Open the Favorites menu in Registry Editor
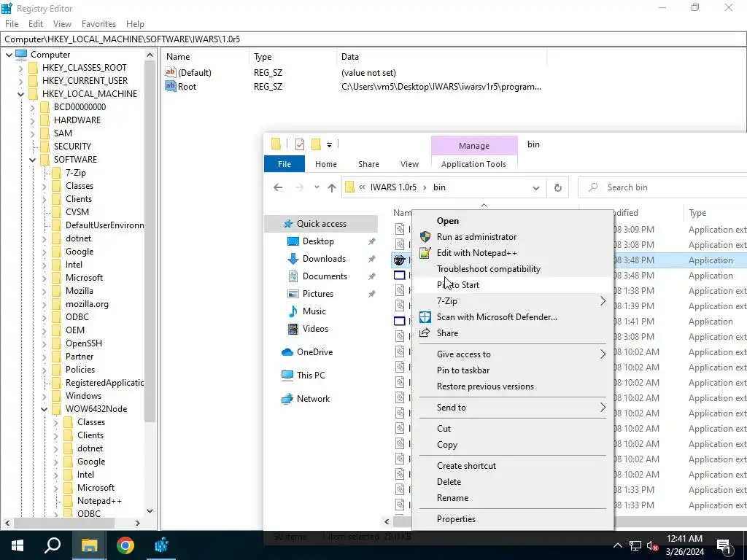The width and height of the screenshot is (747, 560). [x=98, y=24]
